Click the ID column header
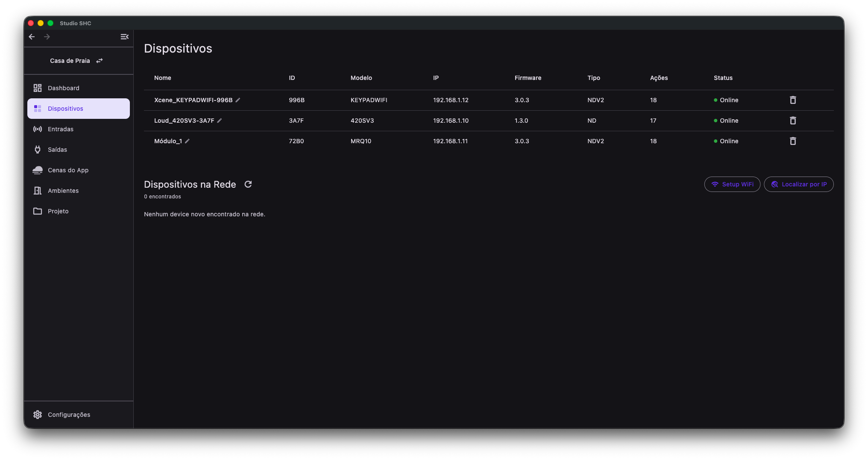868x460 pixels. tap(292, 78)
